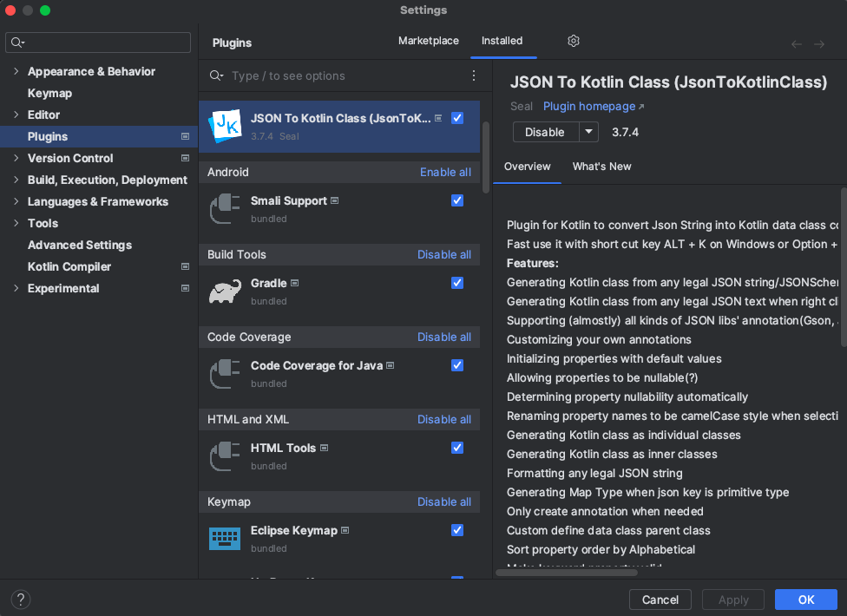847x616 pixels.
Task: Click Disable all for Code Coverage
Action: coord(444,337)
